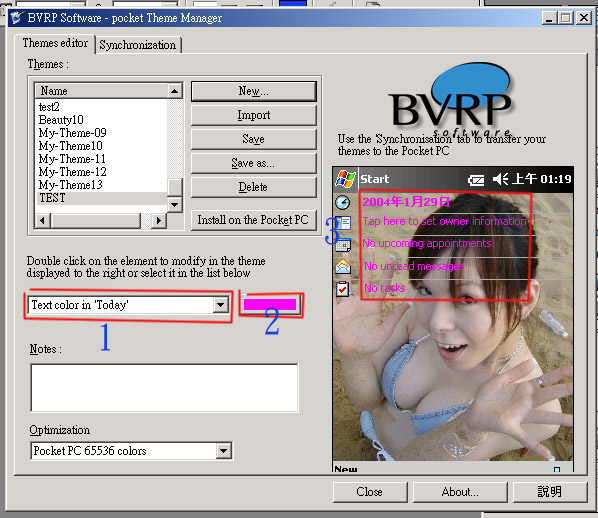Open the Pocket PC 65536 colors dropdown
Image resolution: width=598 pixels, height=518 pixels.
click(x=223, y=451)
